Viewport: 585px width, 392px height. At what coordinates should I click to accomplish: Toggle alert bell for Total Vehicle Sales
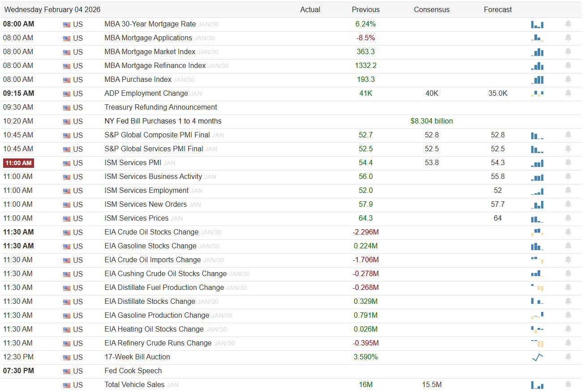click(568, 384)
